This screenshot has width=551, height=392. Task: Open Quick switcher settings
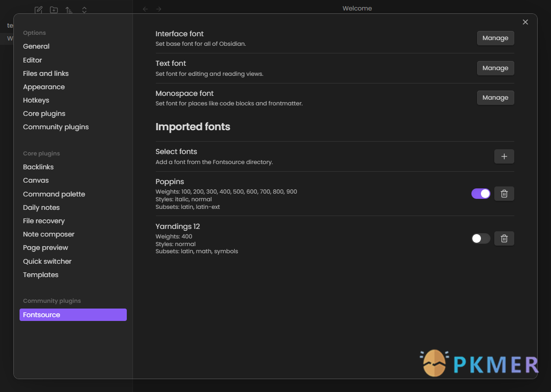73,261
